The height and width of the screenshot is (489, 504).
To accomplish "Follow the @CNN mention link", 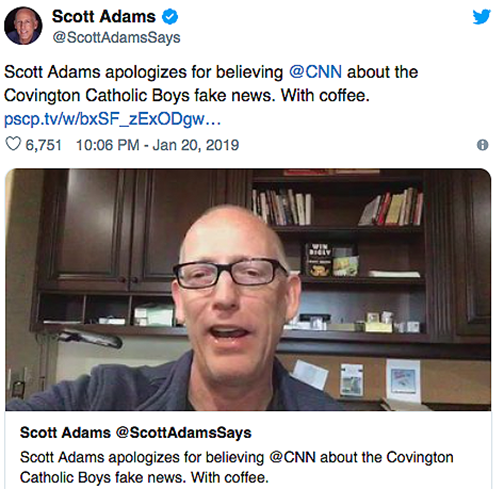I will pos(315,72).
